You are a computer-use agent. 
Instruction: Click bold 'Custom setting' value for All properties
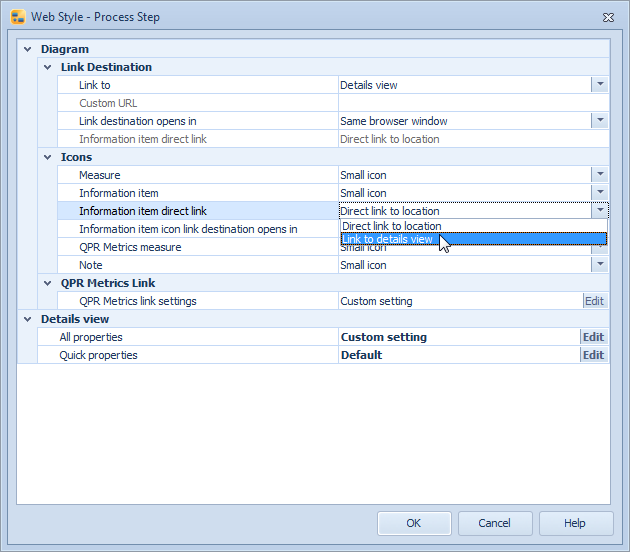coord(384,337)
